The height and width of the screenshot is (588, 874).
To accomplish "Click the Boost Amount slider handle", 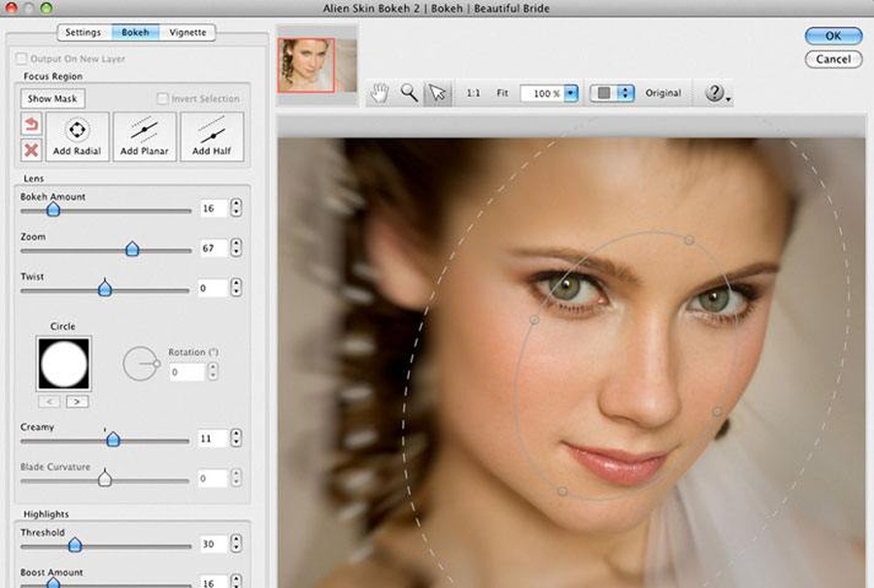I will (53, 583).
